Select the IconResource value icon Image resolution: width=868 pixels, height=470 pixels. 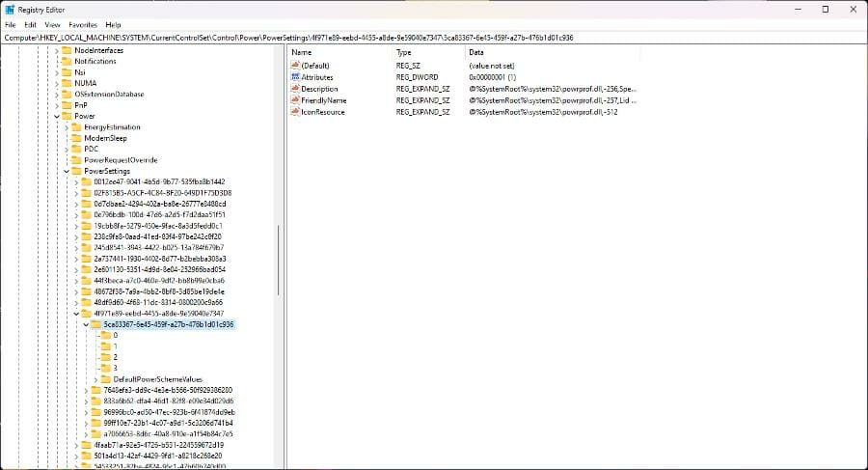pos(295,112)
